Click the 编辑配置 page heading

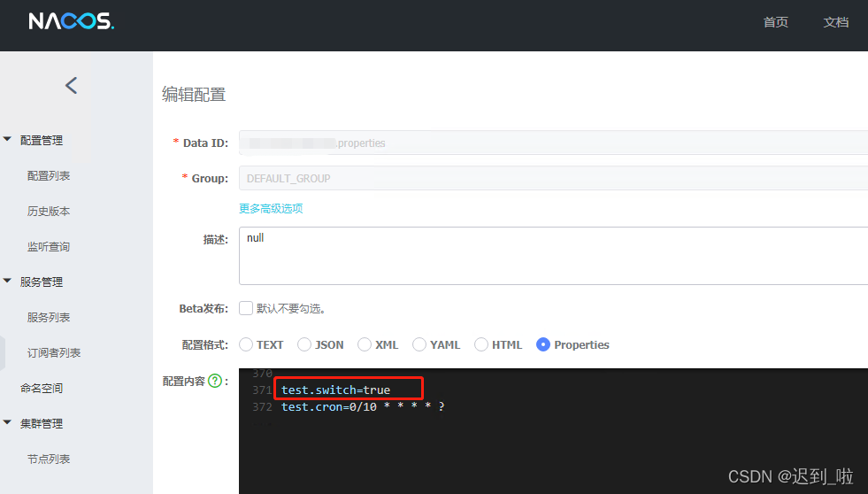(x=194, y=95)
